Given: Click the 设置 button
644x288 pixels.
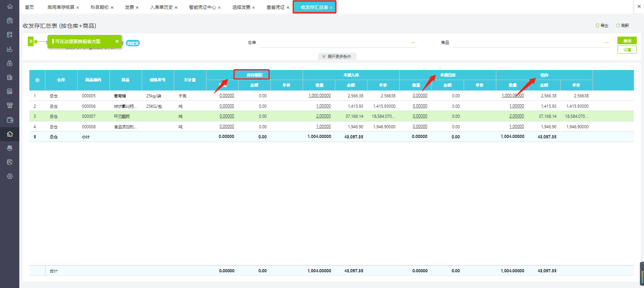Looking at the screenshot, I should tap(627, 49).
